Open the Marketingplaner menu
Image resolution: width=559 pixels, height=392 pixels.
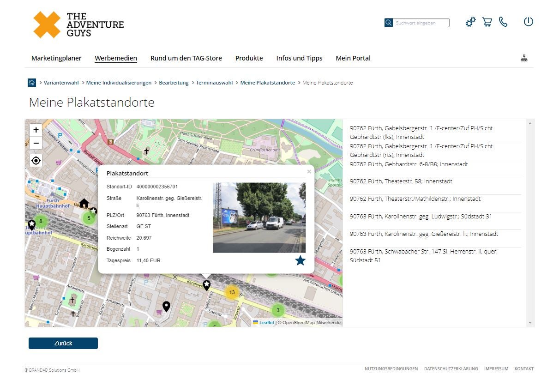[x=56, y=58]
